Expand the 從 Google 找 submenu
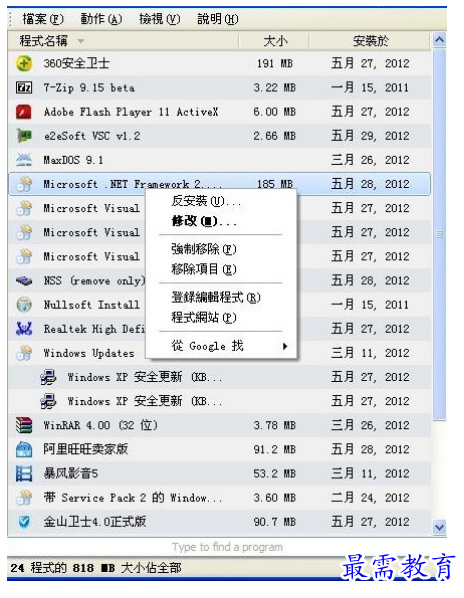Image resolution: width=464 pixels, height=598 pixels. click(221, 346)
